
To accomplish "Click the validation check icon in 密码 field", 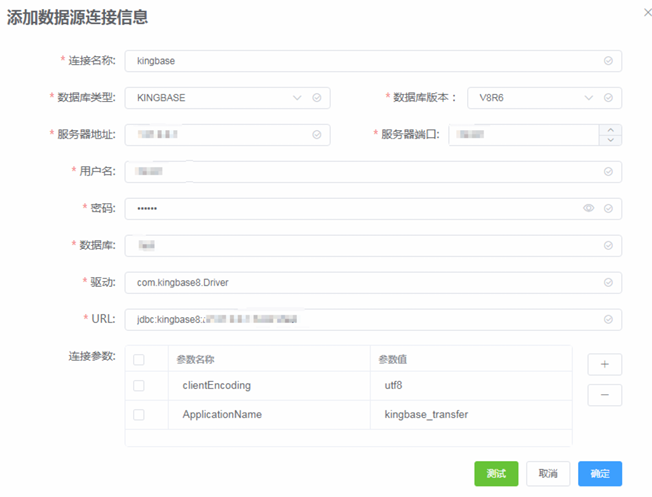I will 608,208.
